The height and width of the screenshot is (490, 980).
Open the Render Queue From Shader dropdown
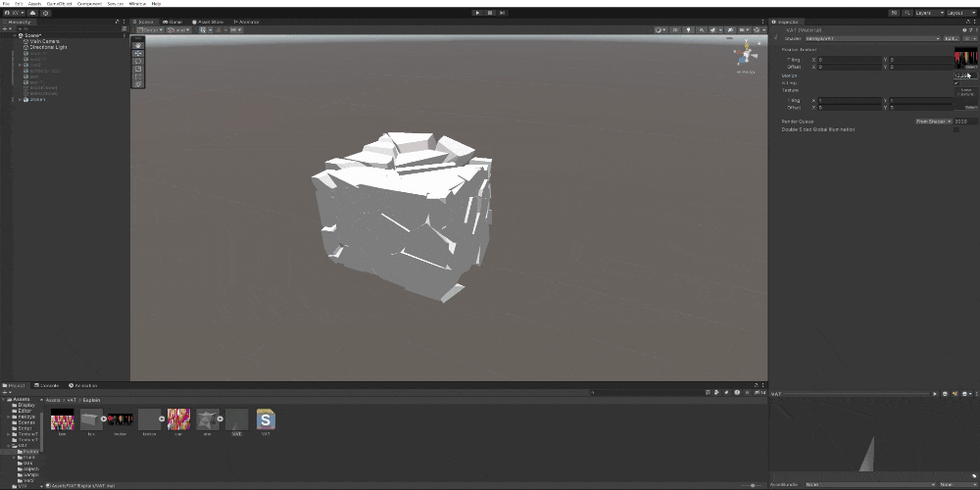(x=933, y=122)
